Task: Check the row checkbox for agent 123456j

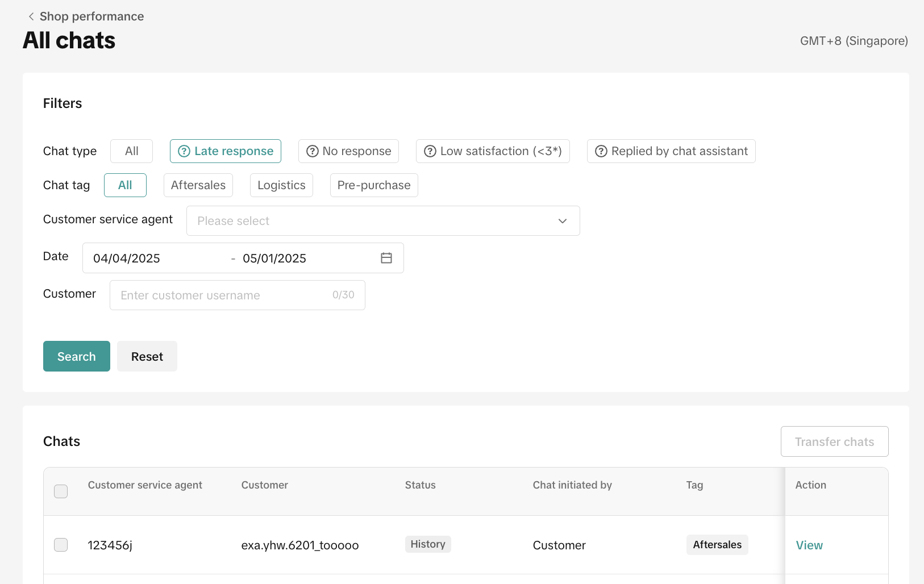Action: (61, 545)
